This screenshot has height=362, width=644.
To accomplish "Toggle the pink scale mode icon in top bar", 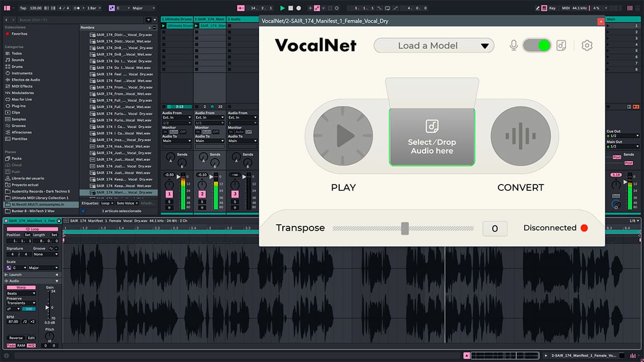I will 112,8.
